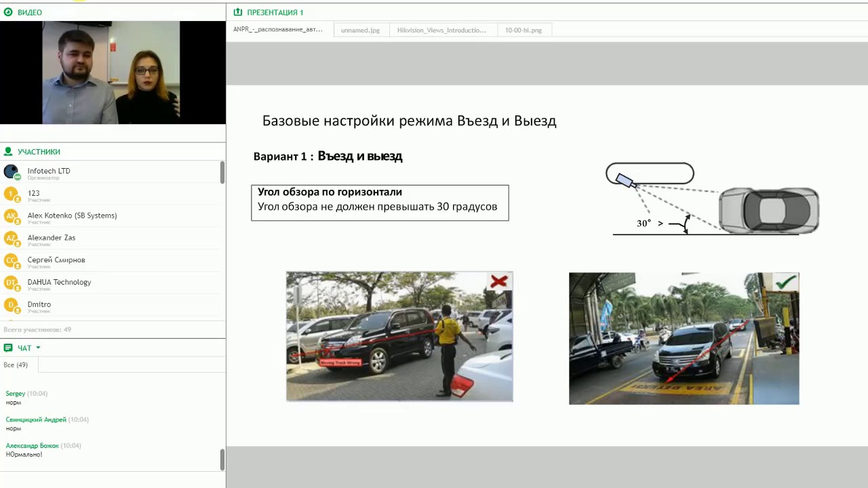Viewport: 868px width, 488px height.
Task: Select participant name Alexander Zas
Action: (52, 238)
